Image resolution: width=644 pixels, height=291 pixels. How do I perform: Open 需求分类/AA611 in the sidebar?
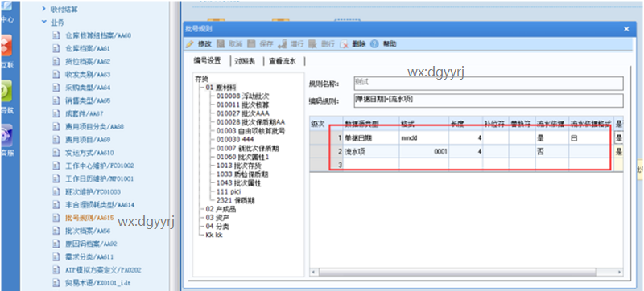[89, 257]
